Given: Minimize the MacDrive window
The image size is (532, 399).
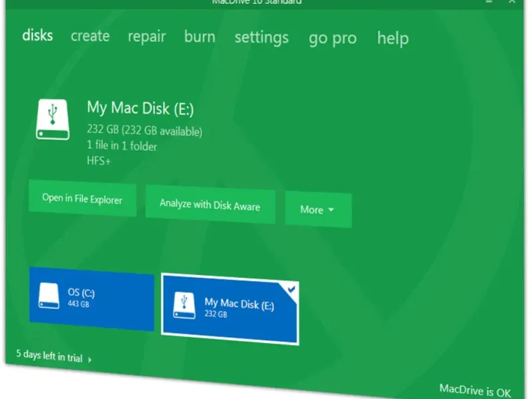Looking at the screenshot, I should 489,1.
